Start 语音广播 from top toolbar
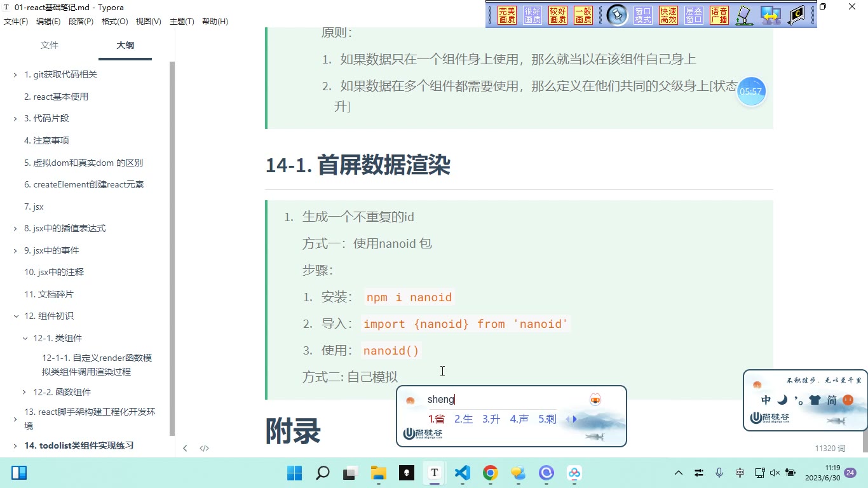 (x=719, y=15)
